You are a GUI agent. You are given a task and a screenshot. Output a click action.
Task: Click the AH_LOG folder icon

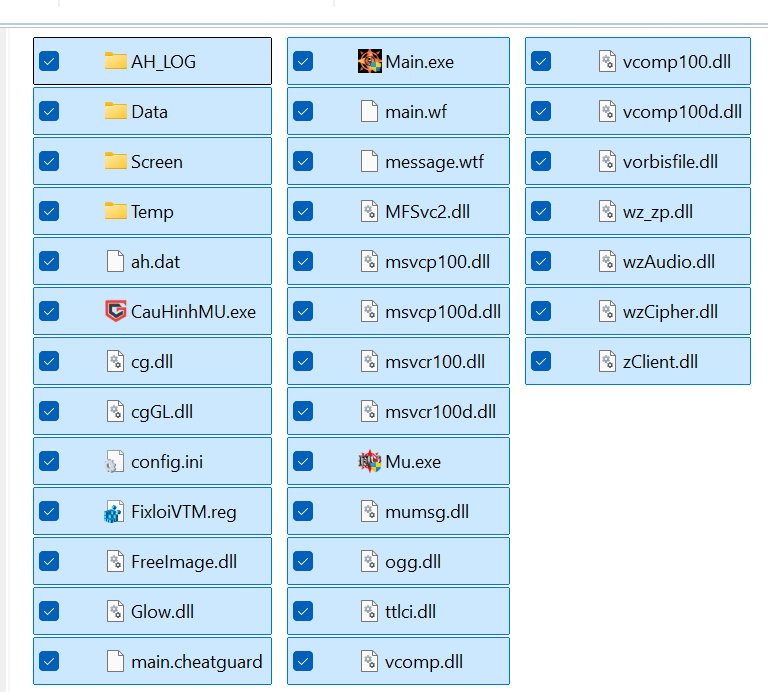(115, 61)
